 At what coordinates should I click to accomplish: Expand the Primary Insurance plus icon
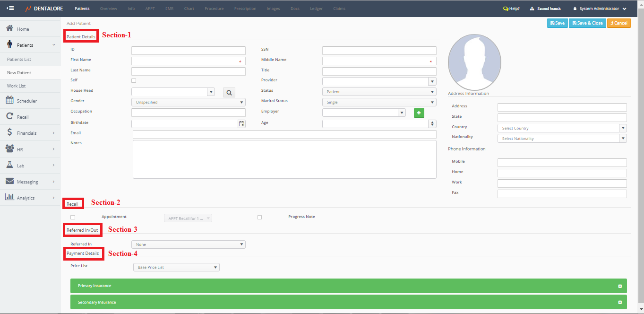click(619, 286)
